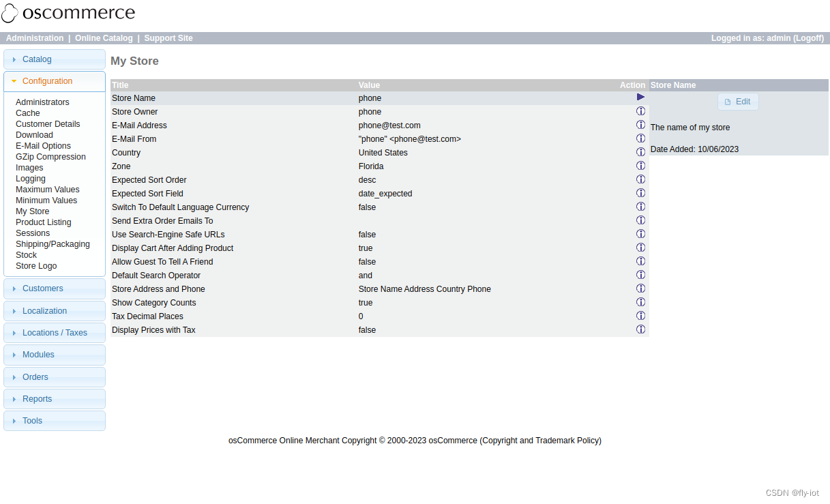Click the "Date Added: 10/06/2023" text
Image resolution: width=830 pixels, height=504 pixels.
(694, 149)
